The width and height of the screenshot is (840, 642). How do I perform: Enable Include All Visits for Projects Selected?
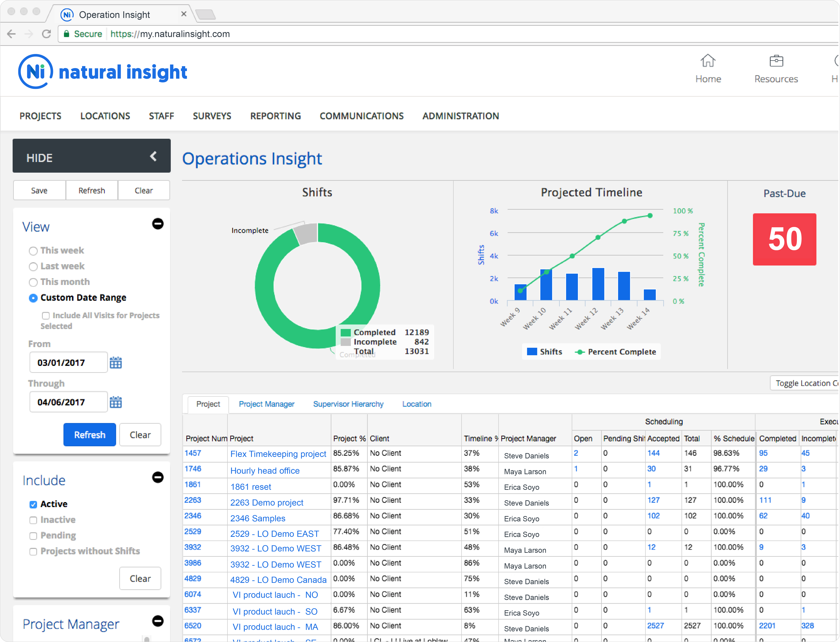[46, 316]
